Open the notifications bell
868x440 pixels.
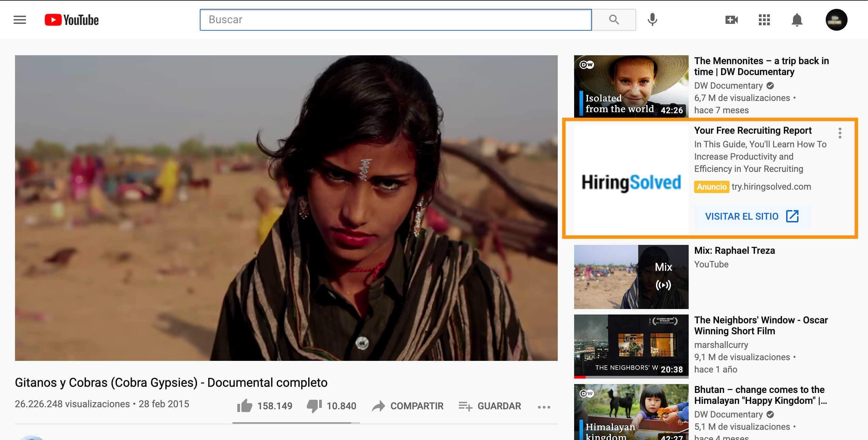click(797, 20)
